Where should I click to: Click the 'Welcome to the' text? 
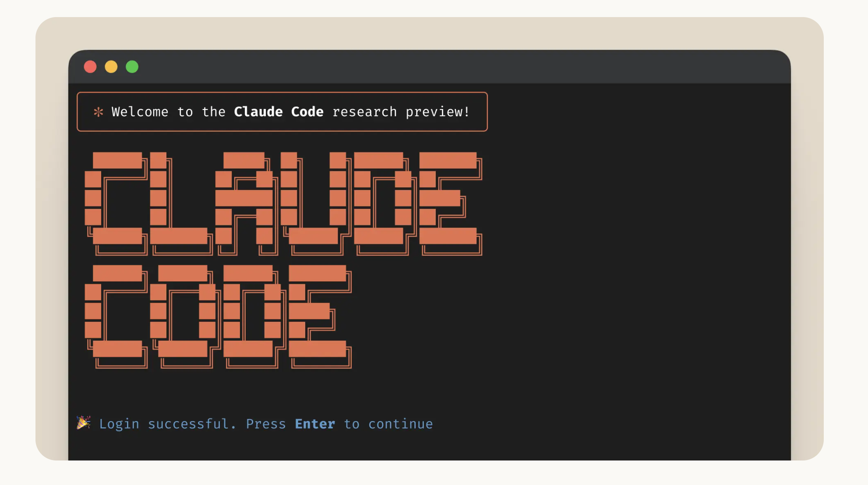169,112
